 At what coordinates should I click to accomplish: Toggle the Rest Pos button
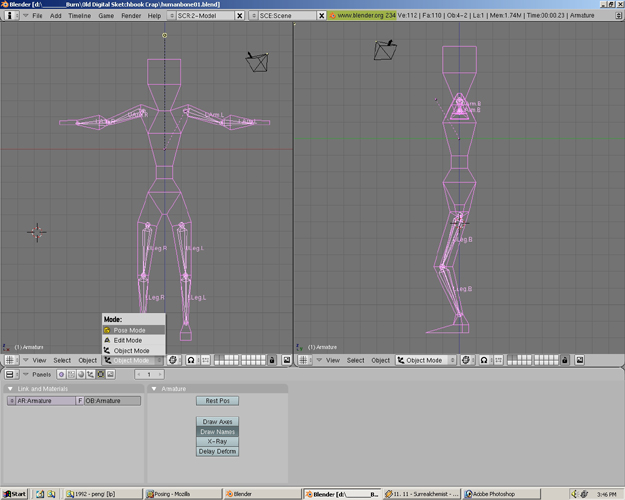[x=217, y=401]
